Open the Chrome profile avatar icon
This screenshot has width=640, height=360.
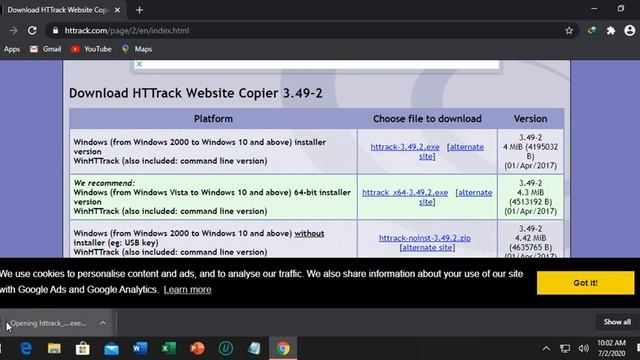[x=630, y=30]
